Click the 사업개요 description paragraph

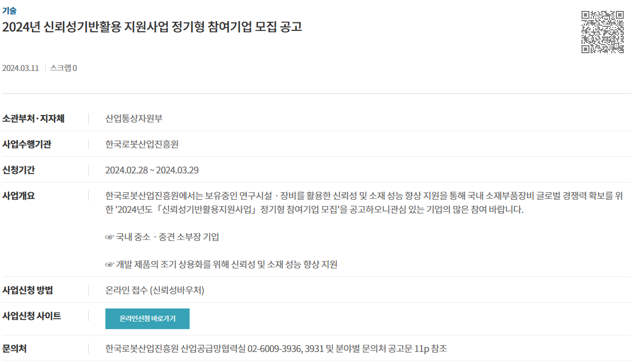click(x=364, y=203)
